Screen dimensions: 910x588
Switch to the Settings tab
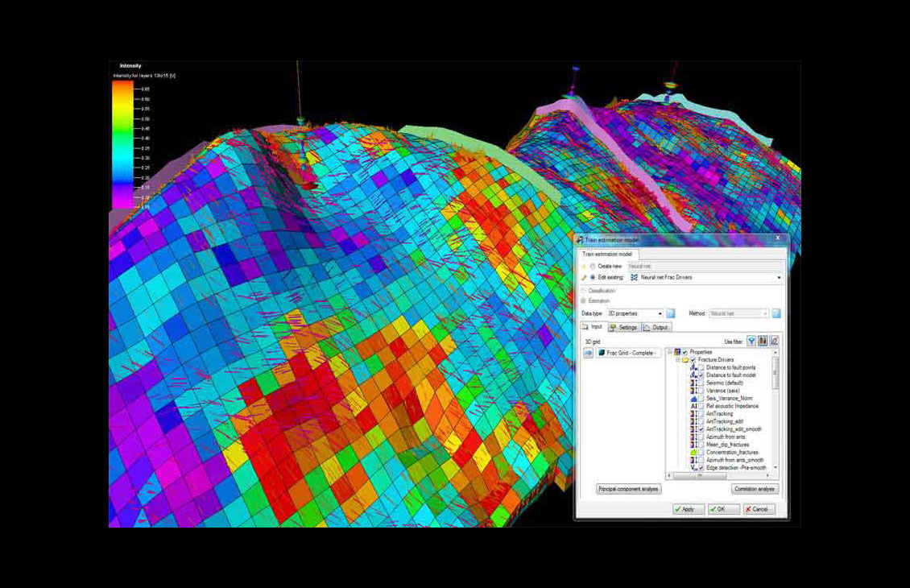tap(623, 328)
